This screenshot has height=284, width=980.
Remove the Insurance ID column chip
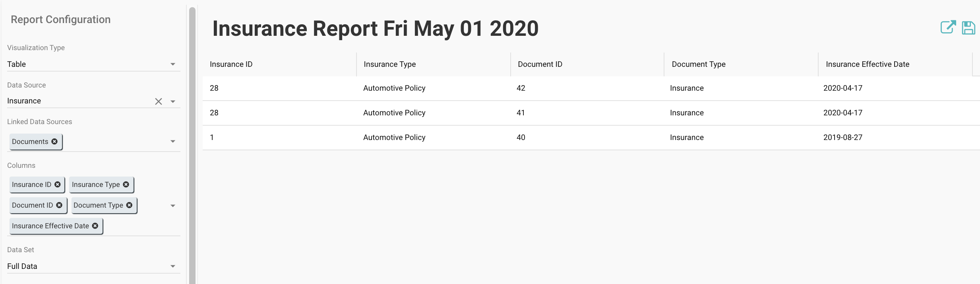click(x=58, y=184)
